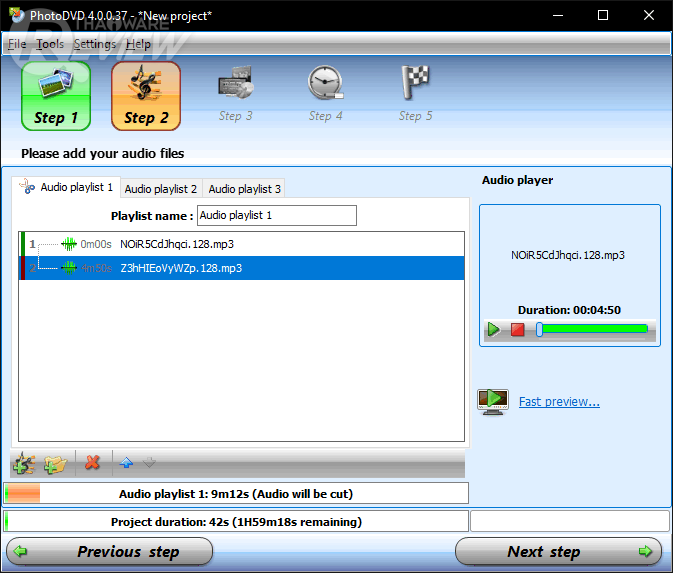Click the Next step button
This screenshot has width=673, height=573.
558,552
